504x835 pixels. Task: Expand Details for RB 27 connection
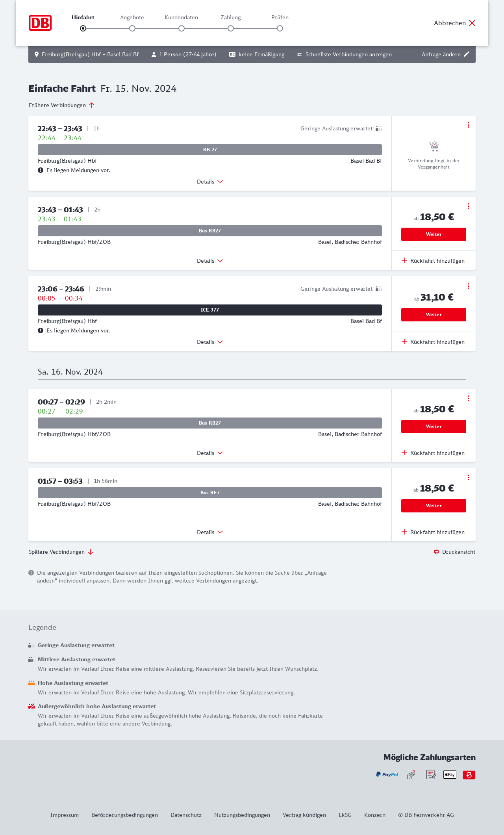click(210, 182)
